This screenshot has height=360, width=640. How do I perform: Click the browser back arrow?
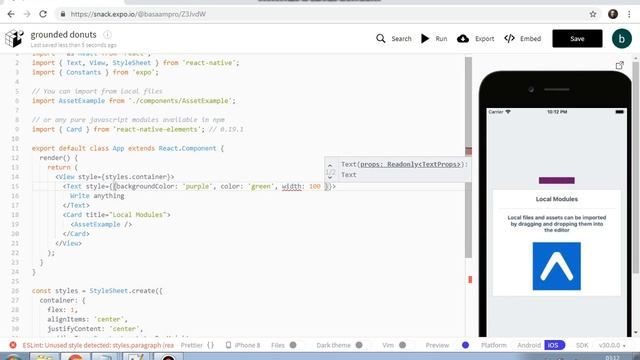[11, 14]
